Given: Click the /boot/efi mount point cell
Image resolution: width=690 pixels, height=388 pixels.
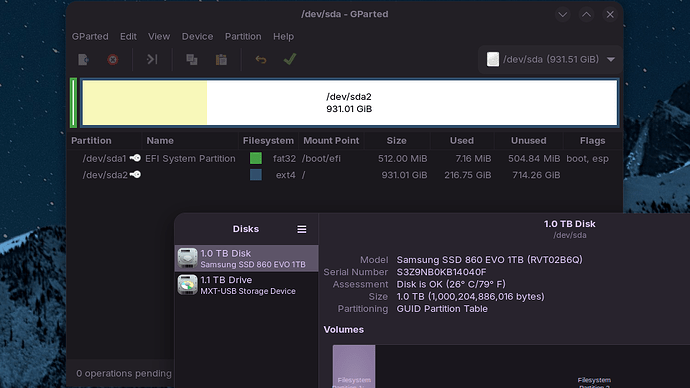Looking at the screenshot, I should [x=321, y=158].
